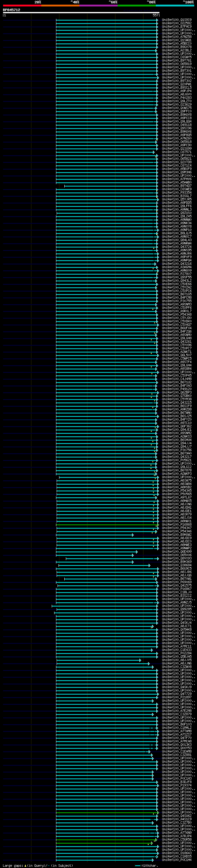Image resolution: width=197 pixels, height=868 pixels.
Task: Open hit UniRef100_Q1S9I9
Action: coord(177,20)
